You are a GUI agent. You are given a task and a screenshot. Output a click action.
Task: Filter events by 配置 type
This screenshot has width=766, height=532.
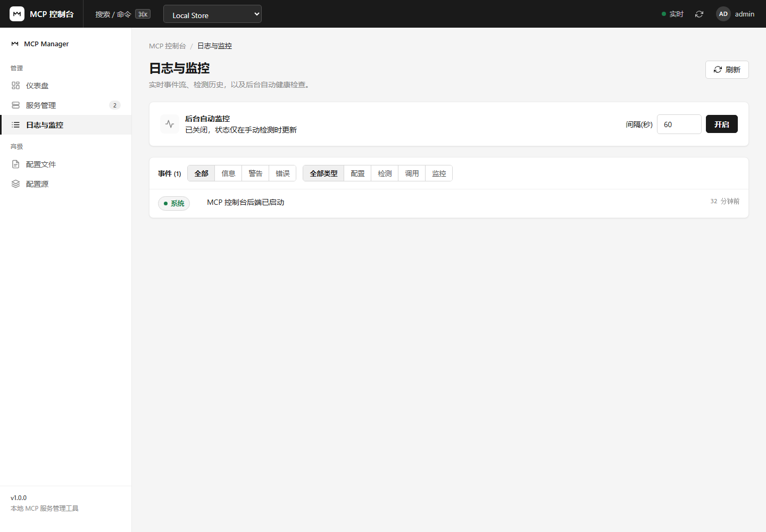tap(357, 173)
